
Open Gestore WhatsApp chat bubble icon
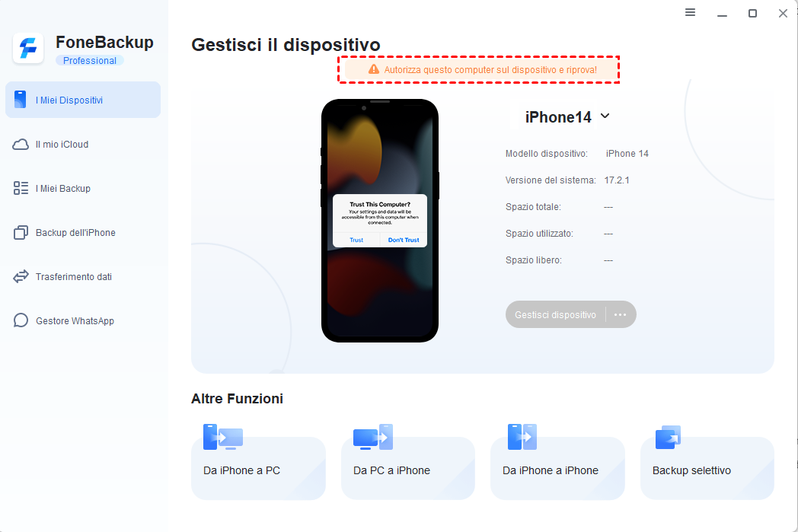click(21, 320)
